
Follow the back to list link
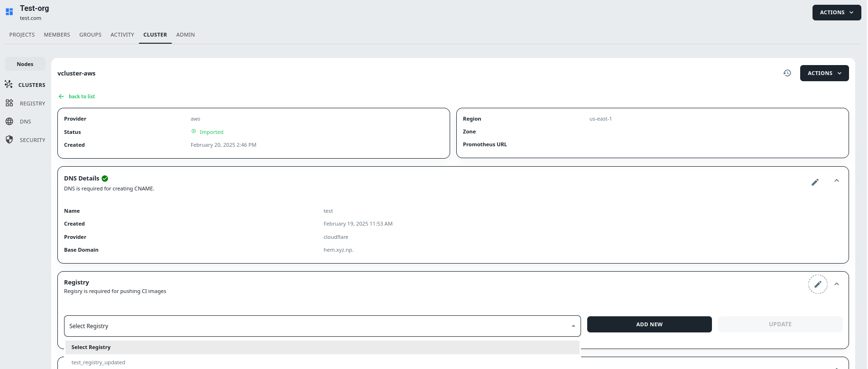pyautogui.click(x=82, y=96)
